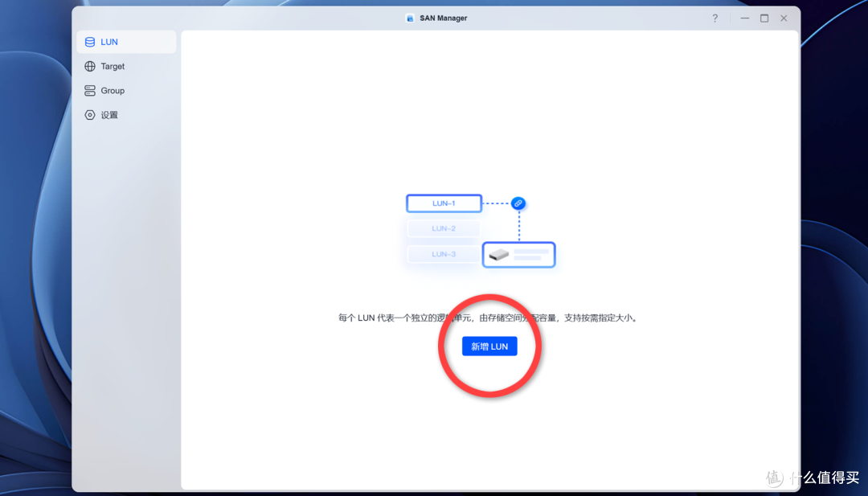This screenshot has height=496, width=868.
Task: Click the LUN database stack icon
Action: coord(90,42)
